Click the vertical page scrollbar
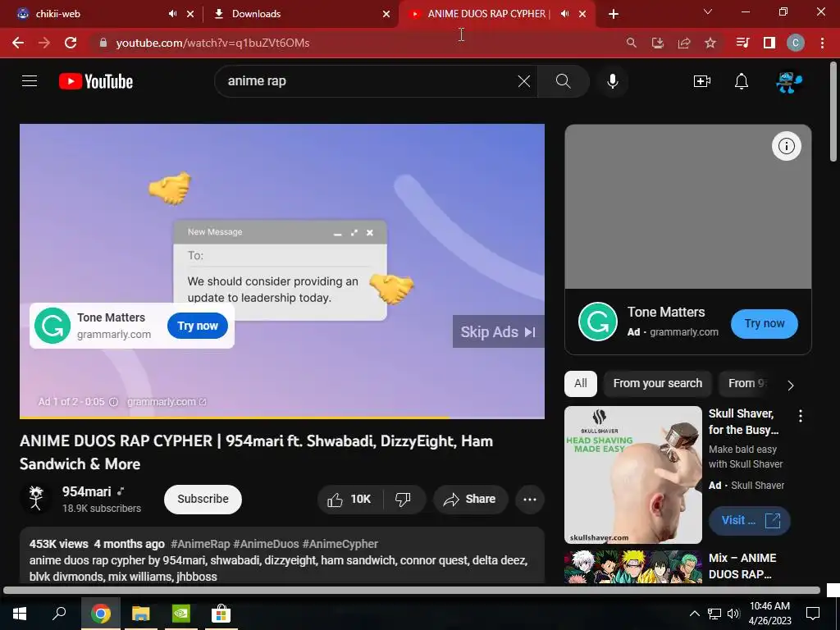Image resolution: width=840 pixels, height=630 pixels. click(833, 113)
